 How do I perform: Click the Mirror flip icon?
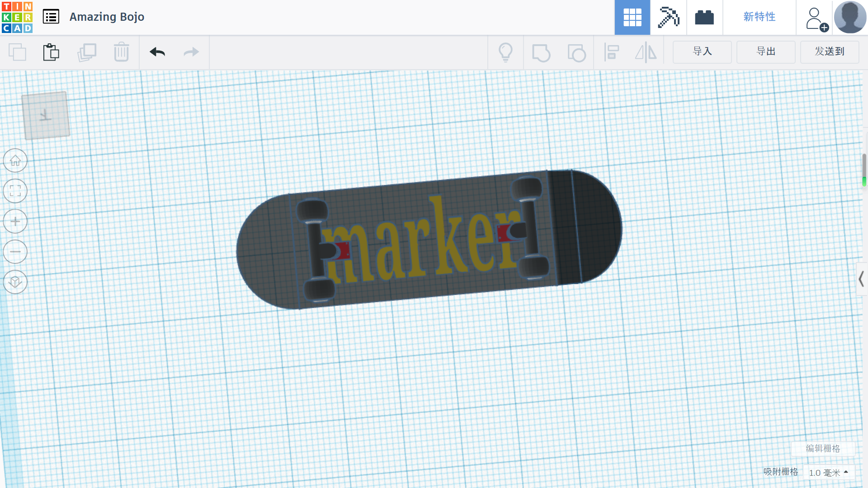click(646, 52)
